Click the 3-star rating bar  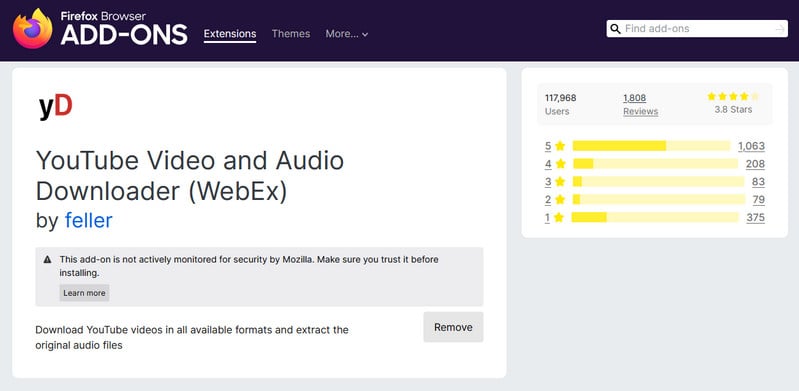click(x=658, y=181)
